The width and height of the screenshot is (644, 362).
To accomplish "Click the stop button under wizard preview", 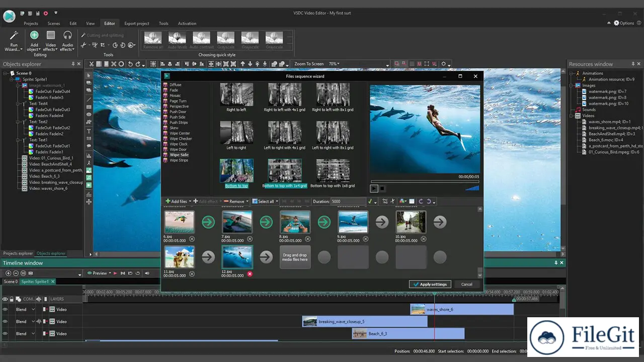I will point(382,188).
